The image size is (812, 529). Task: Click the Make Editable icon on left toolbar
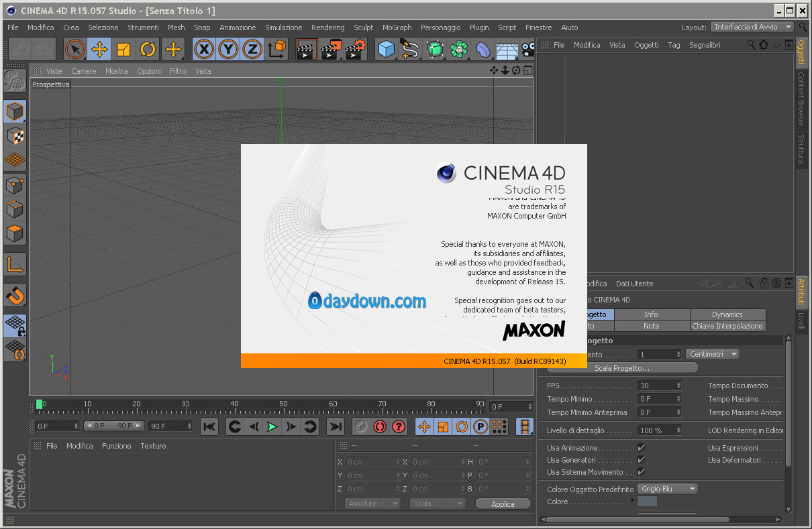tap(15, 80)
